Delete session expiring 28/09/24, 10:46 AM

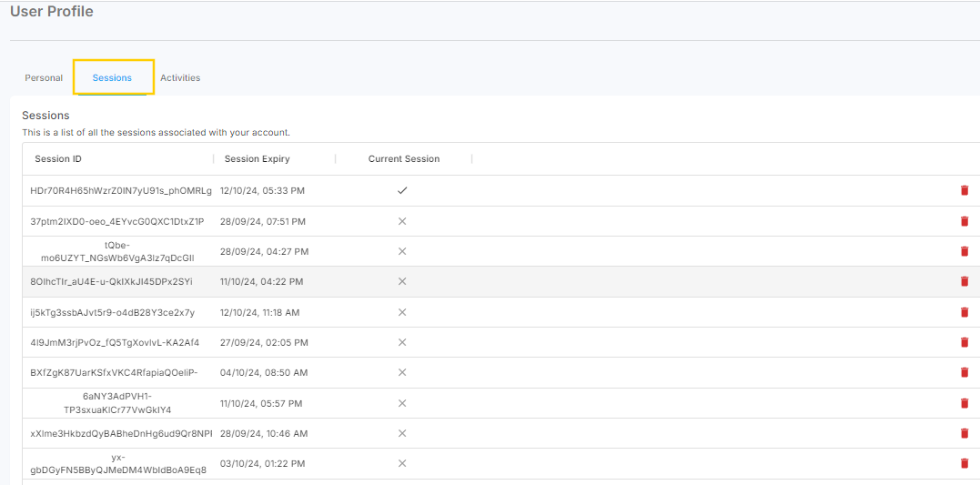tap(965, 433)
